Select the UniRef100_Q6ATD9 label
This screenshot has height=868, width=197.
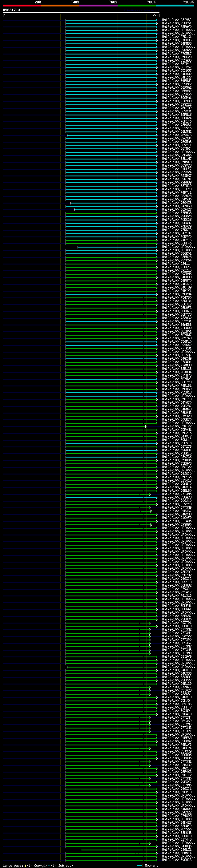click(x=177, y=108)
